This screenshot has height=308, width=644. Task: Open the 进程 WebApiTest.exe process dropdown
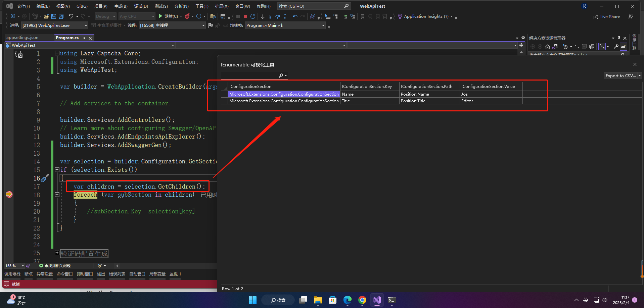click(55, 25)
